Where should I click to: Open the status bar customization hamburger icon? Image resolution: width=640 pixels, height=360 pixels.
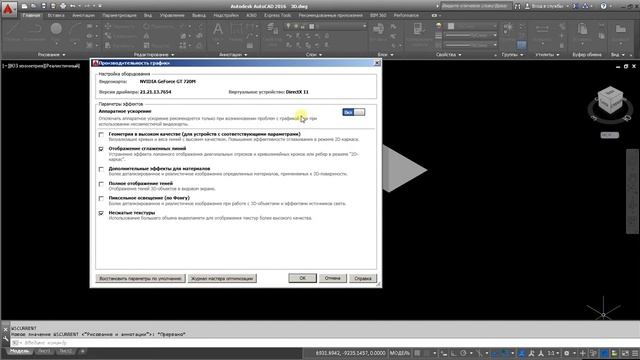635,353
